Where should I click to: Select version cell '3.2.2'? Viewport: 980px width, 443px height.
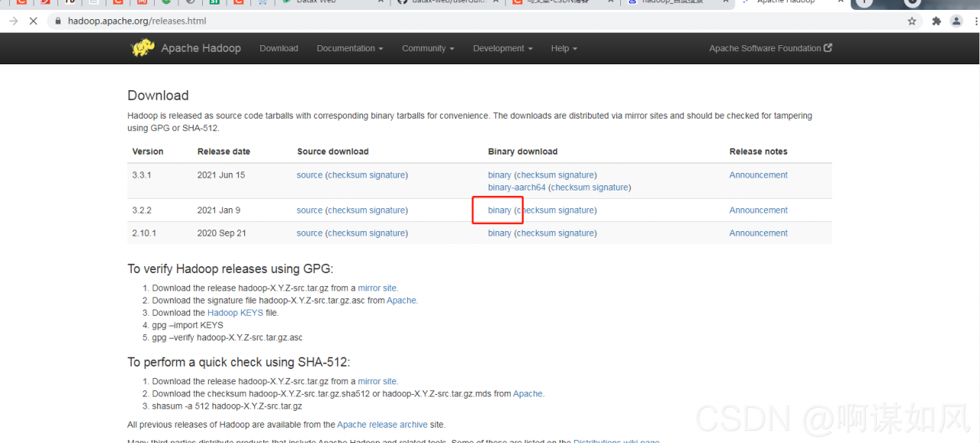(x=142, y=210)
